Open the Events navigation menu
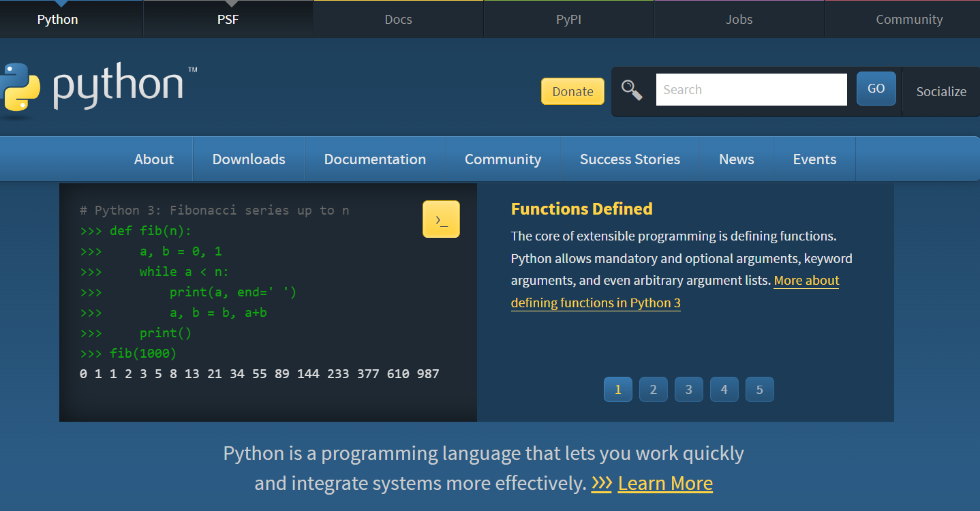Viewport: 980px width, 511px height. [x=814, y=159]
